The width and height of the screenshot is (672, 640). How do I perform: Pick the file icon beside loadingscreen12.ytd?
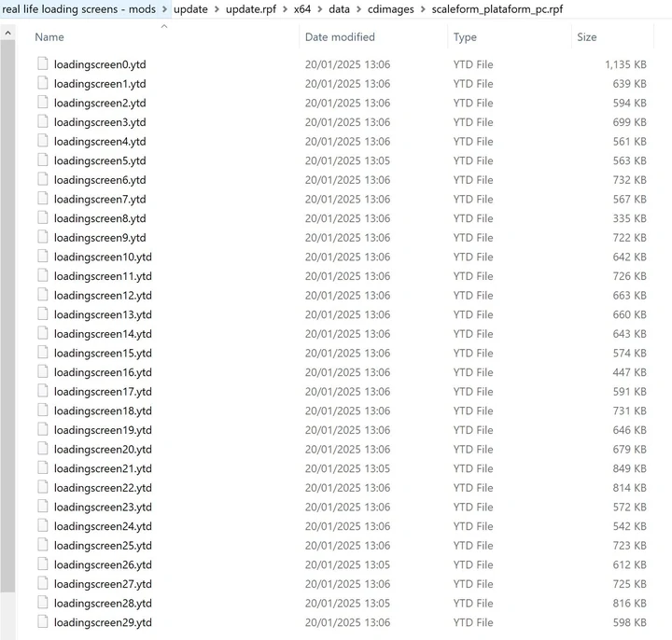(x=42, y=295)
